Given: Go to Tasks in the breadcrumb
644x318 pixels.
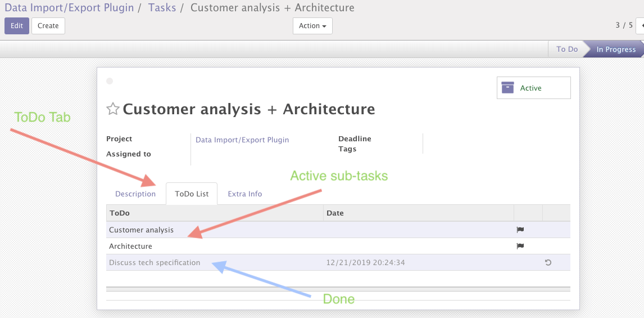Looking at the screenshot, I should click(x=162, y=8).
